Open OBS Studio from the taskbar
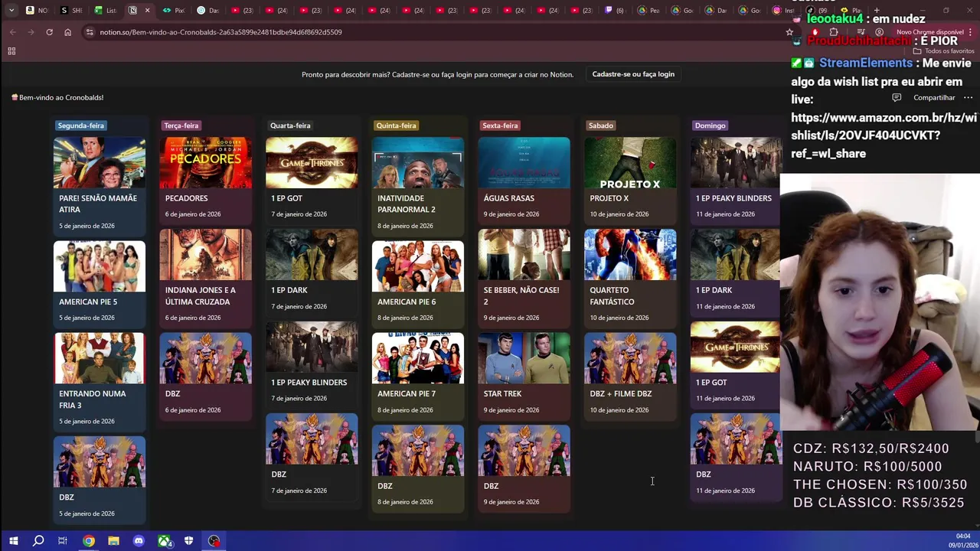The width and height of the screenshot is (980, 551). click(214, 541)
